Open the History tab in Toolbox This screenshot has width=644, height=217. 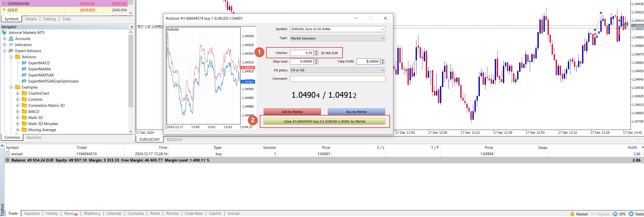tap(52, 213)
